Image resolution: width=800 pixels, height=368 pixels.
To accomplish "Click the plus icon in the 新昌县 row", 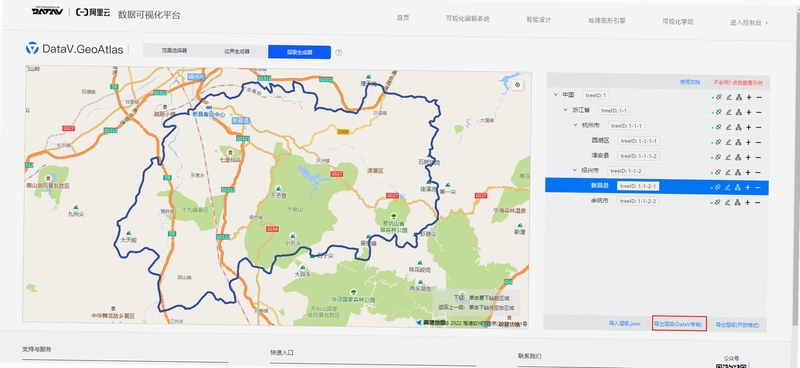I will 748,187.
